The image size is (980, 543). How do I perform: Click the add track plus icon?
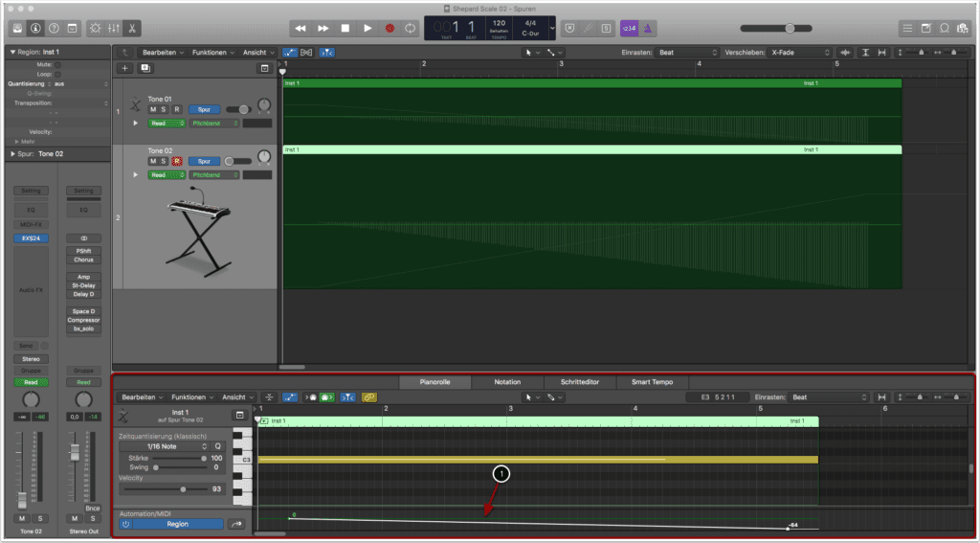pyautogui.click(x=124, y=68)
